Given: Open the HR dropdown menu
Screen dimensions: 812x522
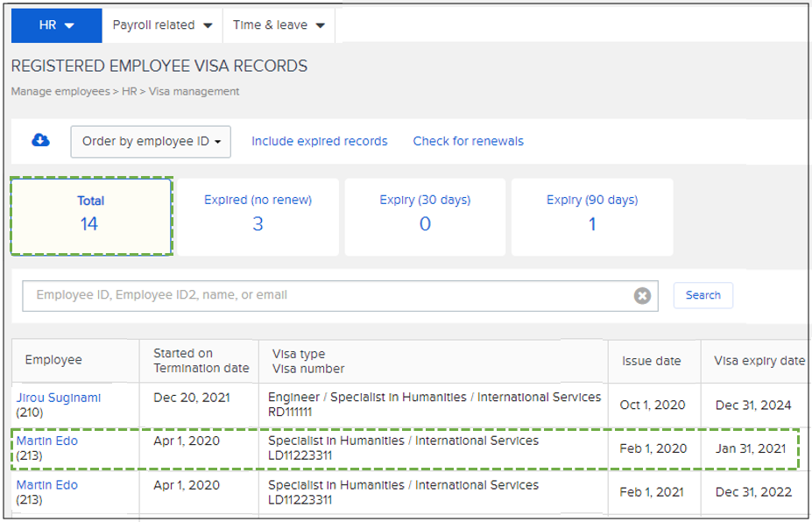Looking at the screenshot, I should [x=56, y=25].
